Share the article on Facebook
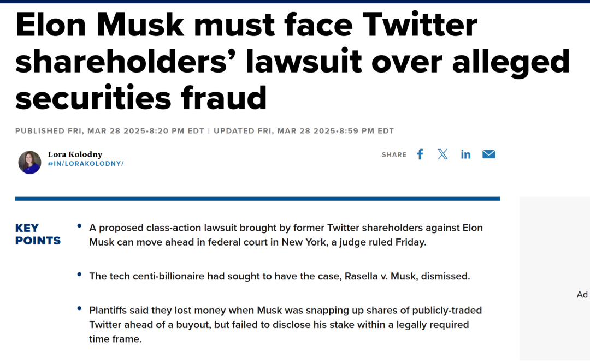Screen dimensions: 590x364 (x=420, y=154)
